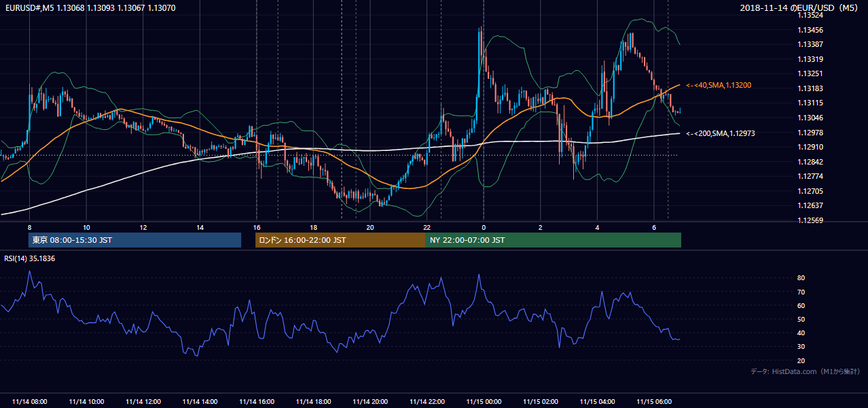Click the 1.12910 price axis label
Screen dimensions: 868x408
811,147
